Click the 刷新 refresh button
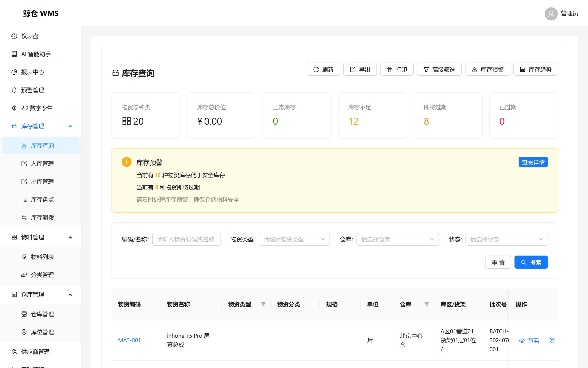The width and height of the screenshot is (588, 368). 323,69
